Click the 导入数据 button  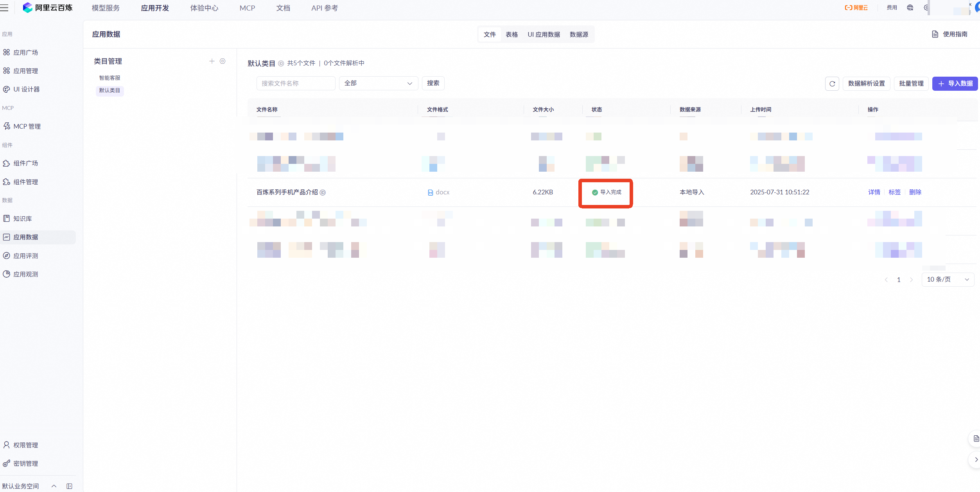coord(955,84)
